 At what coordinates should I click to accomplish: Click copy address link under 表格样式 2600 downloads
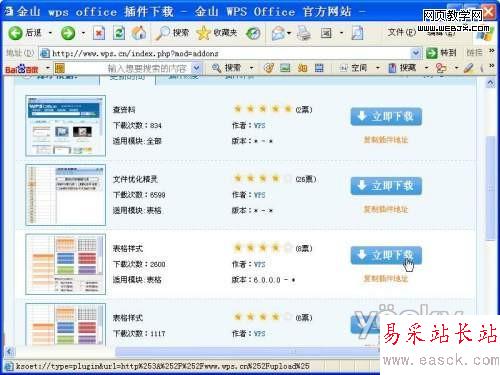(x=386, y=279)
